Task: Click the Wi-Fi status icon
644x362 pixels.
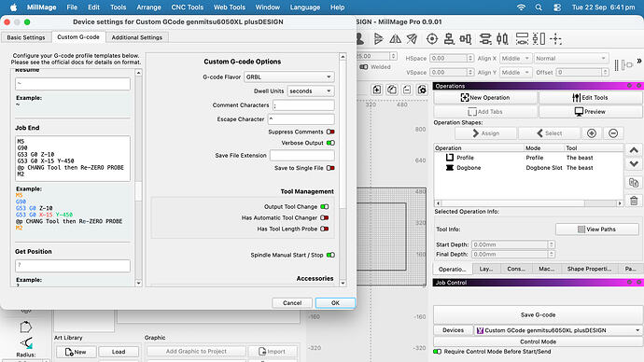Action: (x=521, y=7)
